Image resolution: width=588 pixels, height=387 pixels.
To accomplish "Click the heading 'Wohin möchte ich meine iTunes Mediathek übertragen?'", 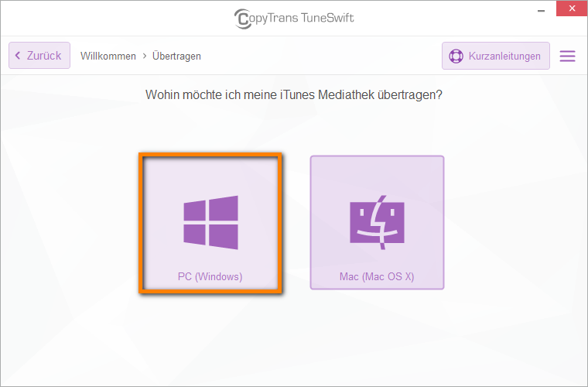I will (294, 94).
